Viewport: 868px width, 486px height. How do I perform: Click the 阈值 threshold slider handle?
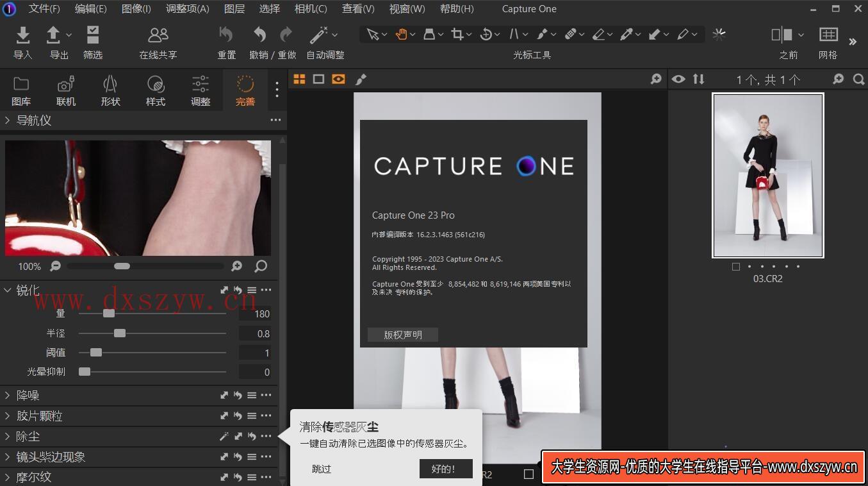pyautogui.click(x=96, y=352)
